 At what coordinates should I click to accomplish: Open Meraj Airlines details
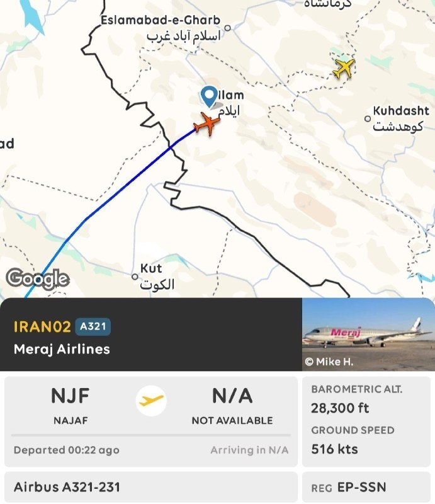[x=62, y=350]
